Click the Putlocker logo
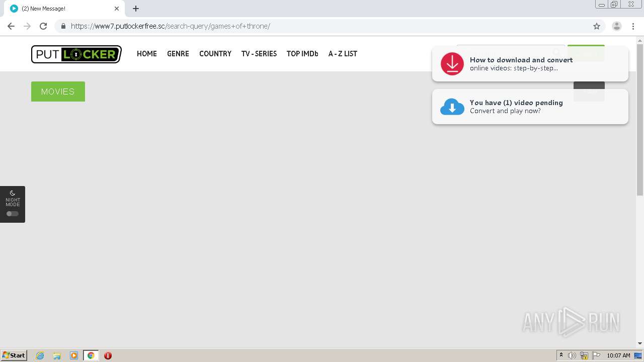Screen dimensions: 644x362 [76, 54]
